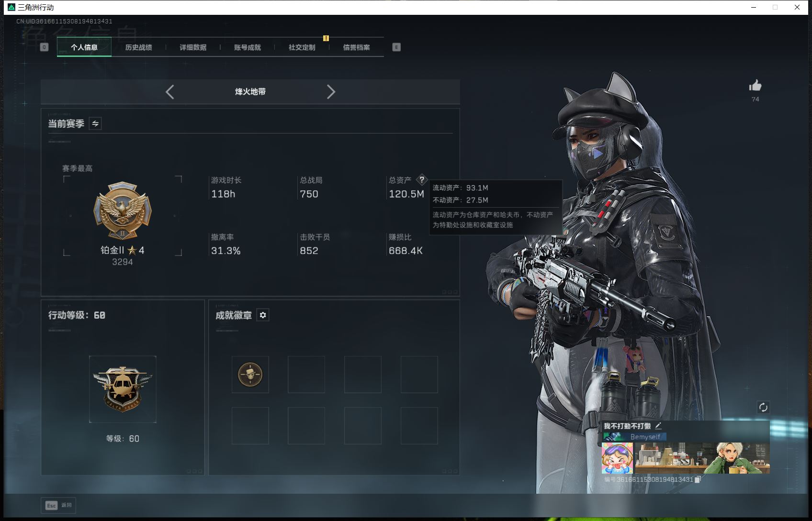Screen dimensions: 812x521
Task: Select the empty second achievement badge slot
Action: tap(306, 375)
